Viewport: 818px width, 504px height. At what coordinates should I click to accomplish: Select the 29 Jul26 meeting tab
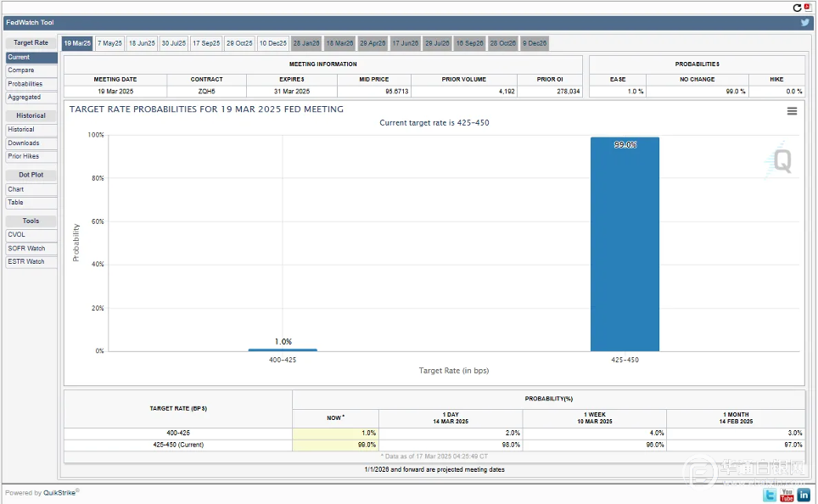coord(437,43)
